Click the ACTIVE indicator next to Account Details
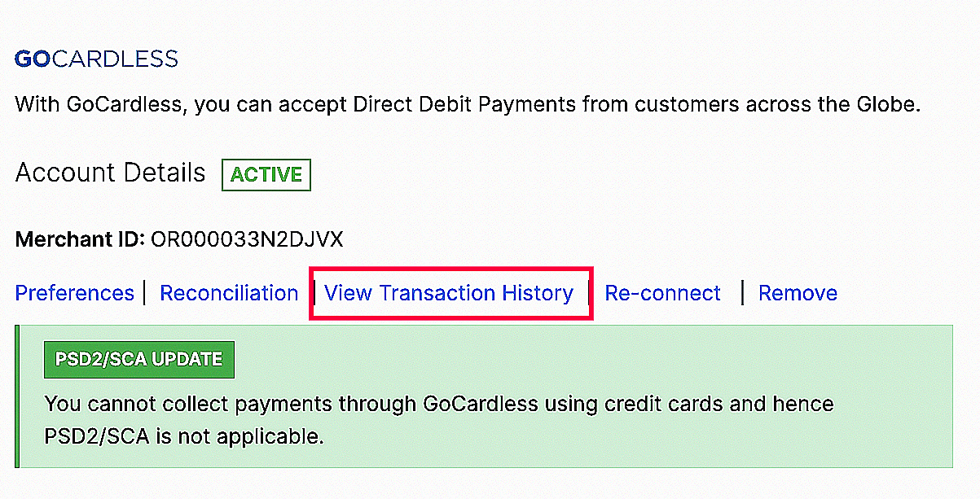980x499 pixels. pos(266,173)
